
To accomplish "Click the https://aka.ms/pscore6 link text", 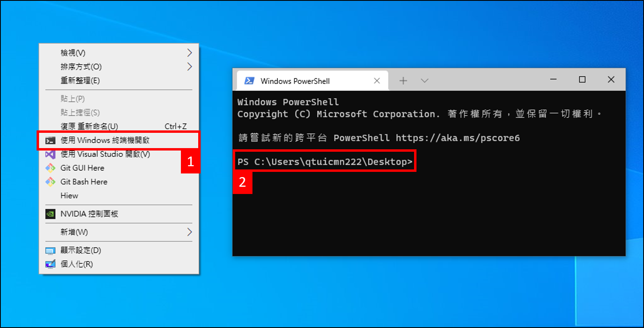I will (457, 138).
